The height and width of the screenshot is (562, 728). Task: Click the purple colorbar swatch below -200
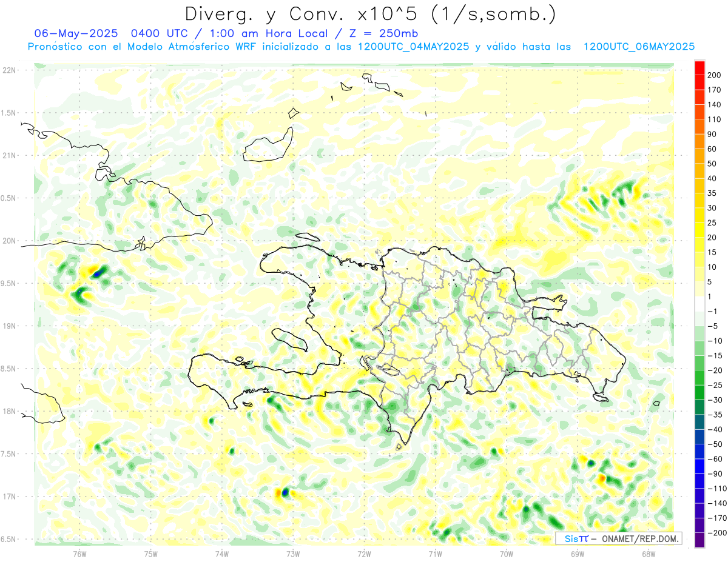point(700,540)
